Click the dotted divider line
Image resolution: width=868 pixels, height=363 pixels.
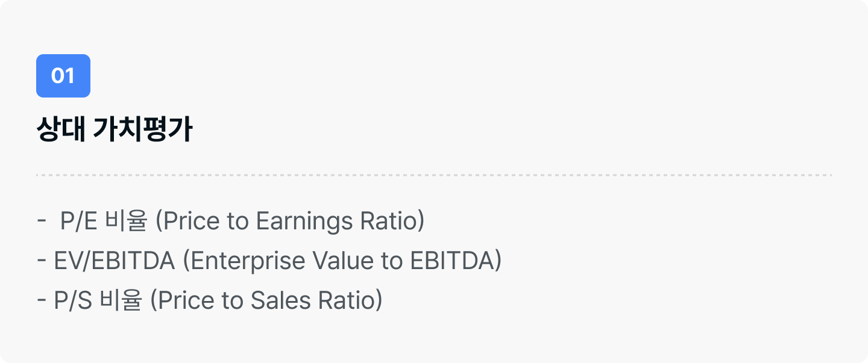[434, 175]
